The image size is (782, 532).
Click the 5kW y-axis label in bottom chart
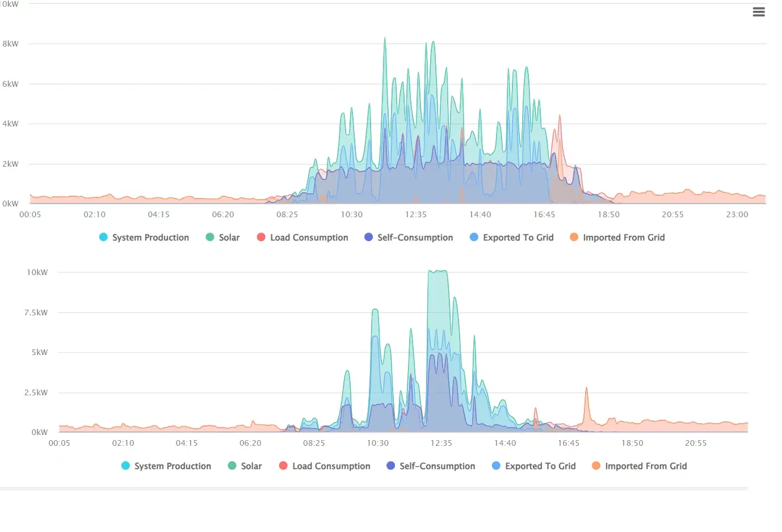[40, 352]
